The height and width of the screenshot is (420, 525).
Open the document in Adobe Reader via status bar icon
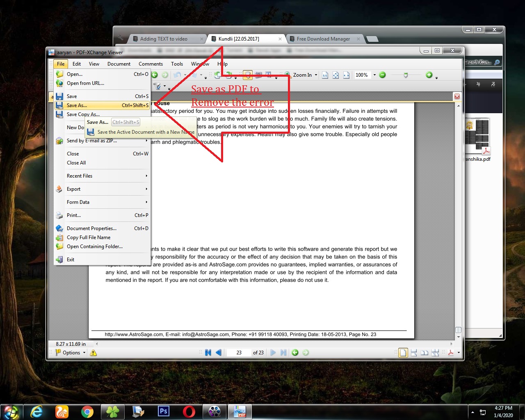451,353
